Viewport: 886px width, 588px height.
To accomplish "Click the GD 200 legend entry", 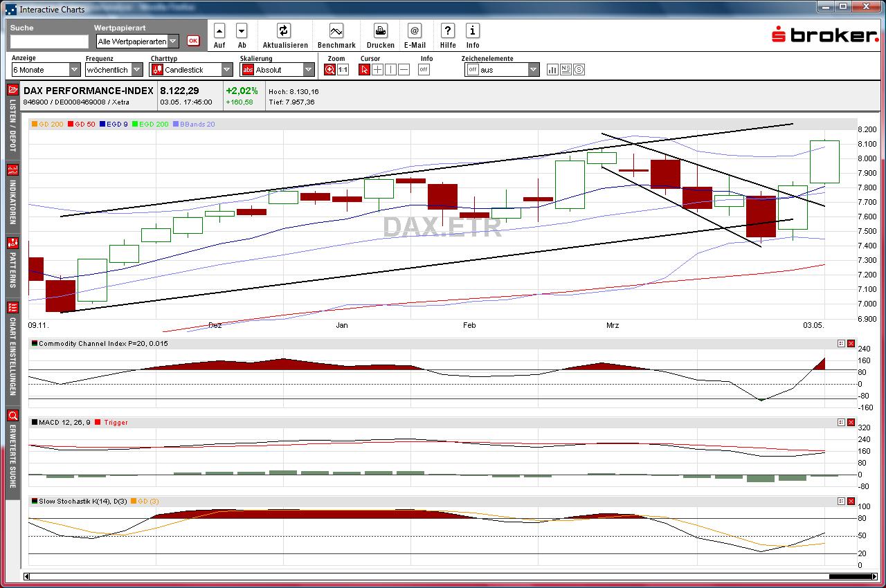I will pyautogui.click(x=48, y=125).
